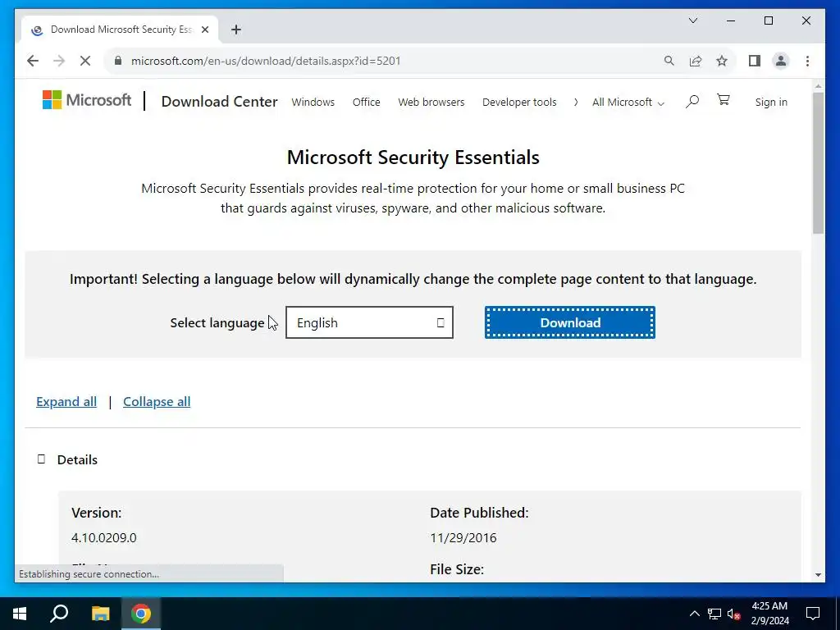Show more navigation items chevron
The height and width of the screenshot is (630, 840).
click(x=576, y=102)
